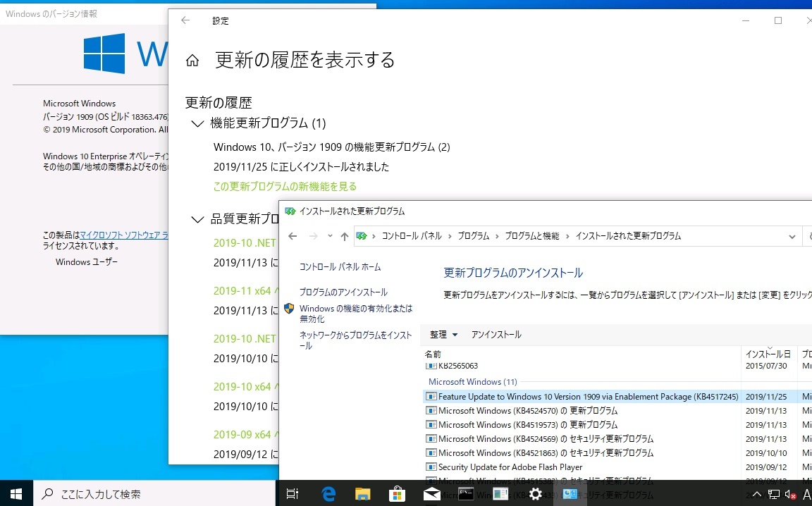Click the shield icon beside Windows features link
The image size is (812, 506).
[290, 309]
